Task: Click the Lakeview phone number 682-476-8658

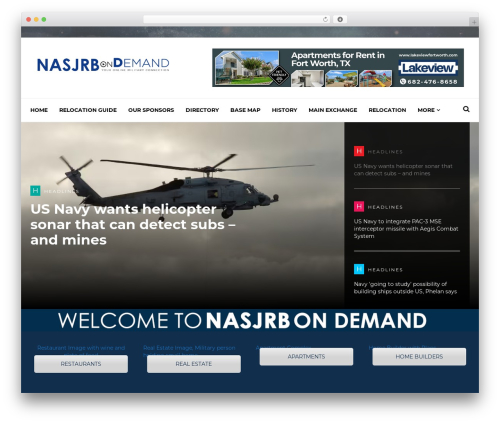Action: (x=429, y=82)
